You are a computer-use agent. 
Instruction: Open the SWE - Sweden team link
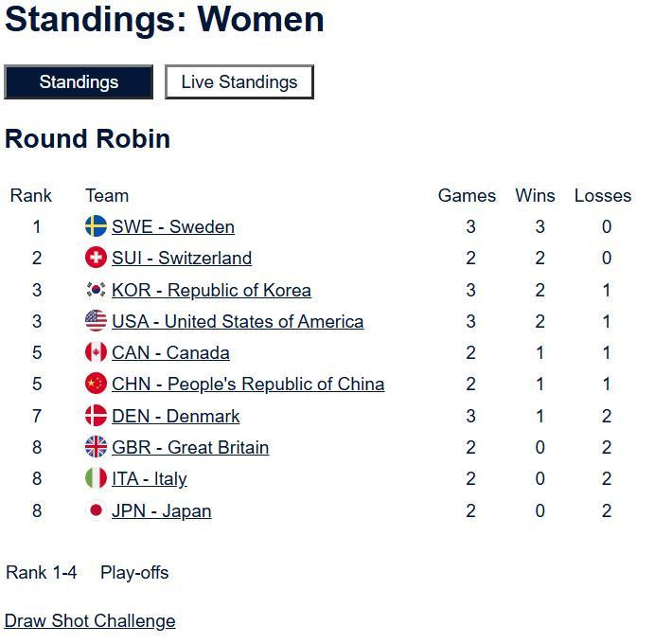coord(173,226)
